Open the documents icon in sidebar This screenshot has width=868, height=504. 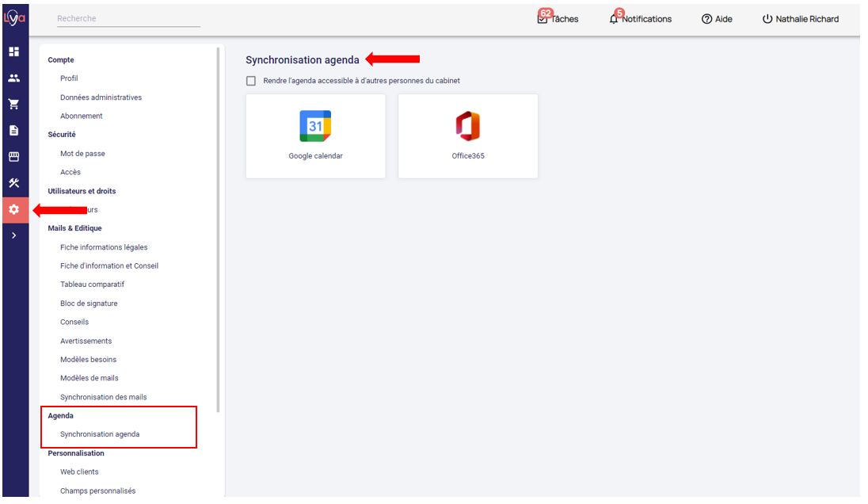[13, 130]
